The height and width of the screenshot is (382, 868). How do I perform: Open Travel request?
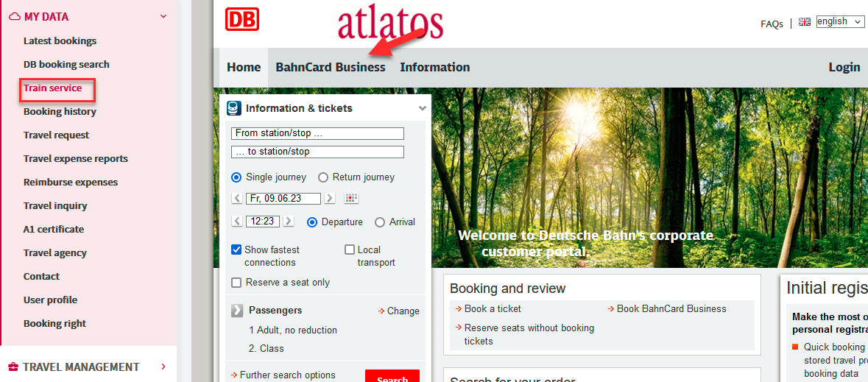(56, 135)
